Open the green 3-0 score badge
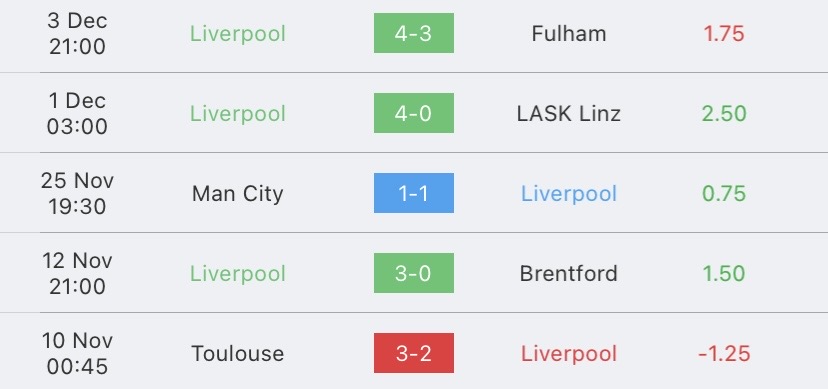Image resolution: width=828 pixels, height=389 pixels. tap(413, 273)
